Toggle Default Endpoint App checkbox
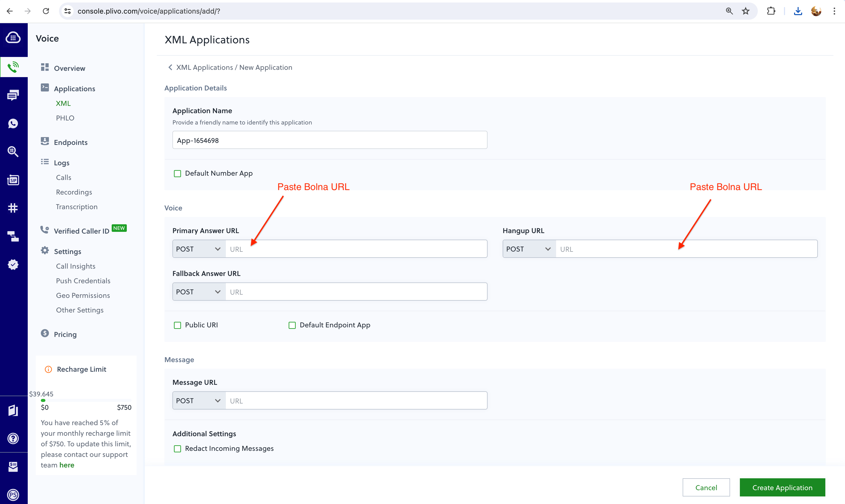The width and height of the screenshot is (845, 504). [x=292, y=325]
